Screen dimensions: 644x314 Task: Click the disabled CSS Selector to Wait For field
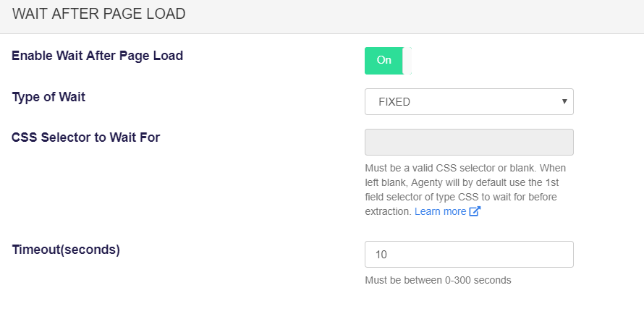coord(469,142)
